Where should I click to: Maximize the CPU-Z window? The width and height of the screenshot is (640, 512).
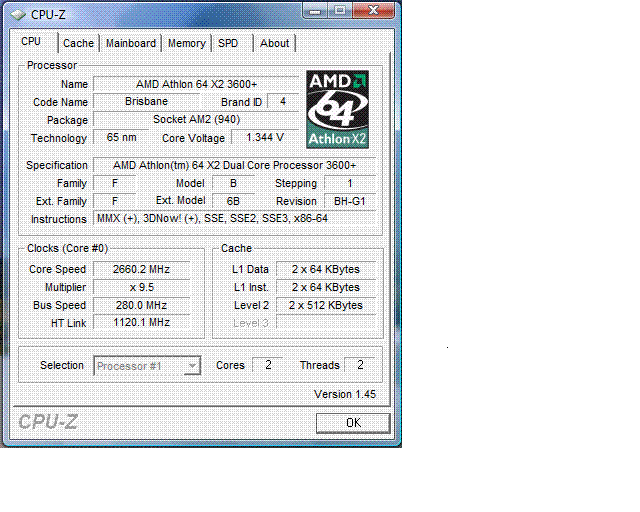(340, 11)
